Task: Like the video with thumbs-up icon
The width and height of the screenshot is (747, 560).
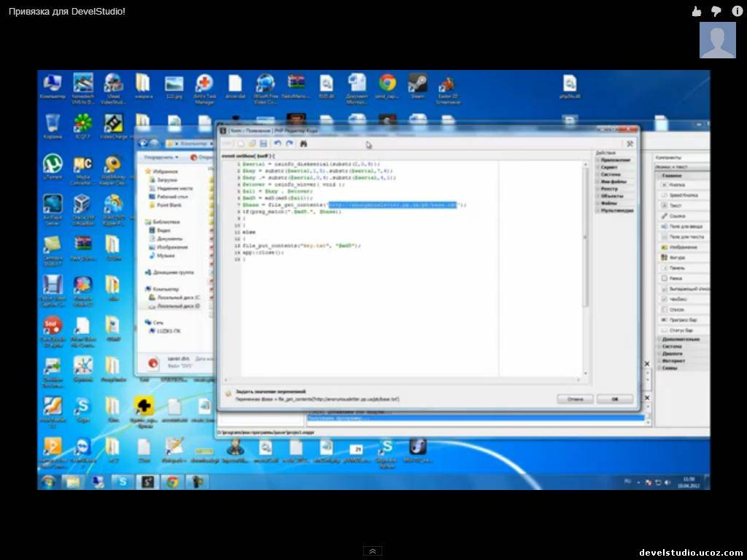Action: tap(697, 11)
